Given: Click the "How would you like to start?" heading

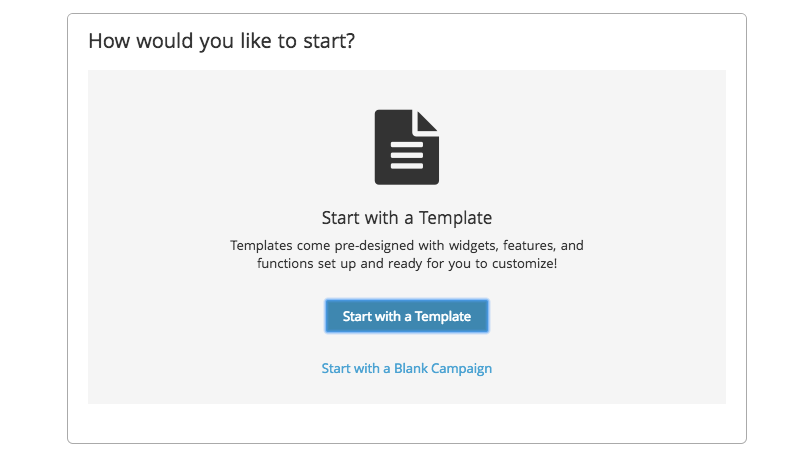Looking at the screenshot, I should (x=222, y=42).
